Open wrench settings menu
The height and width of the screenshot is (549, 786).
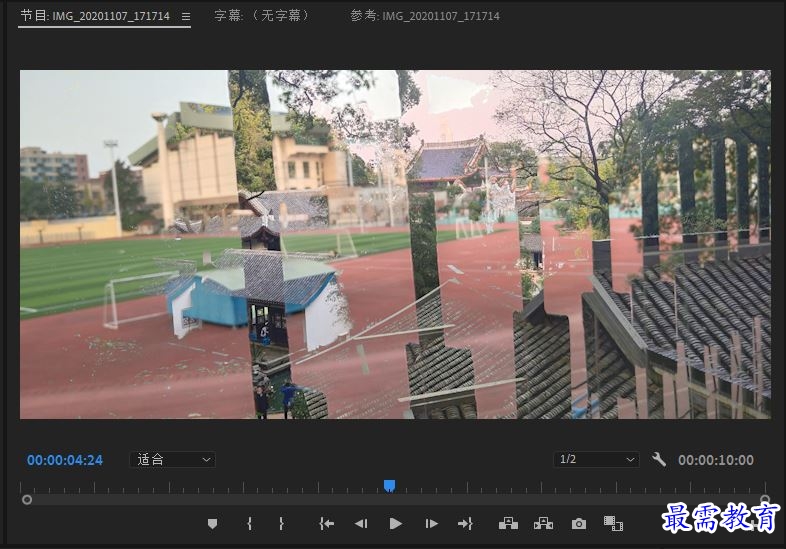[659, 459]
